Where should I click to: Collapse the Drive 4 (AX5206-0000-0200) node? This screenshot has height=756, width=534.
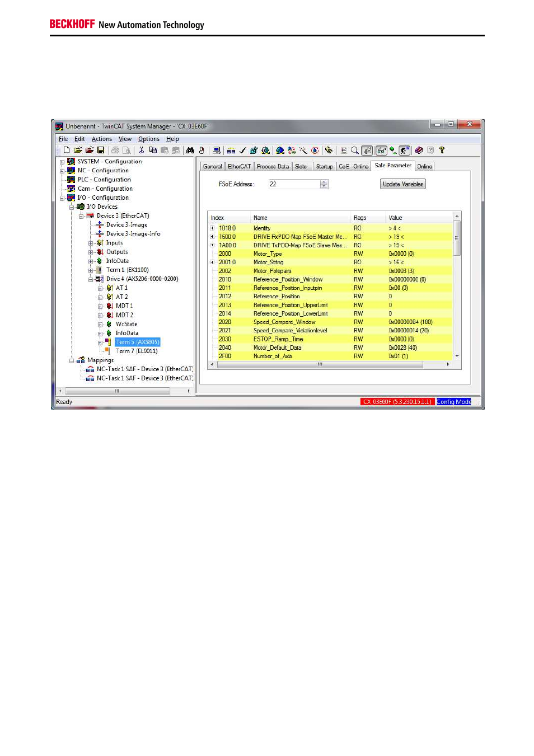(90, 279)
